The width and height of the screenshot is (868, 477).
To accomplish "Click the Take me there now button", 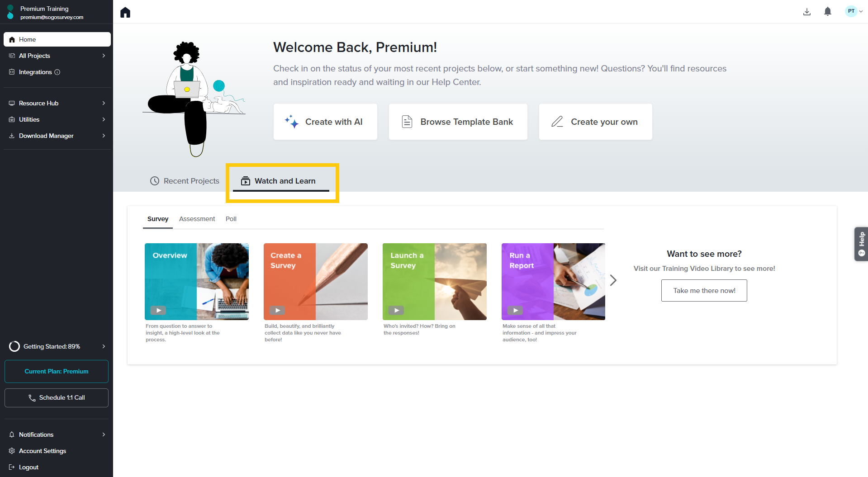I will pyautogui.click(x=704, y=291).
